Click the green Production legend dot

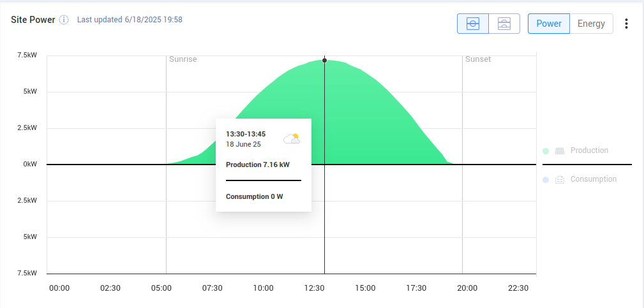(546, 151)
